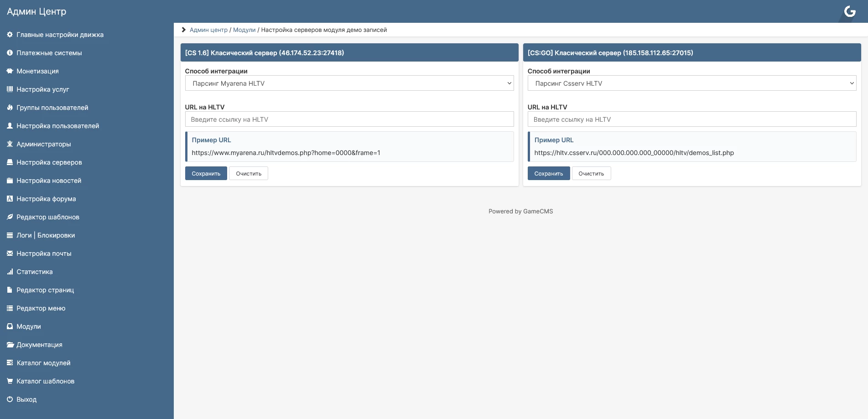Focus URL на HLTV field for CS 1.6
The image size is (868, 419).
click(x=349, y=119)
